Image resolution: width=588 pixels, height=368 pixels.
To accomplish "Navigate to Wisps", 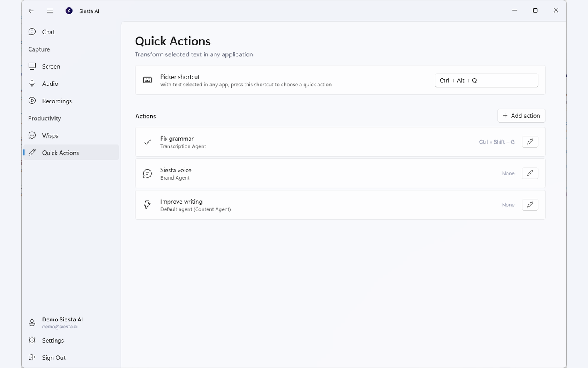I will (71, 135).
